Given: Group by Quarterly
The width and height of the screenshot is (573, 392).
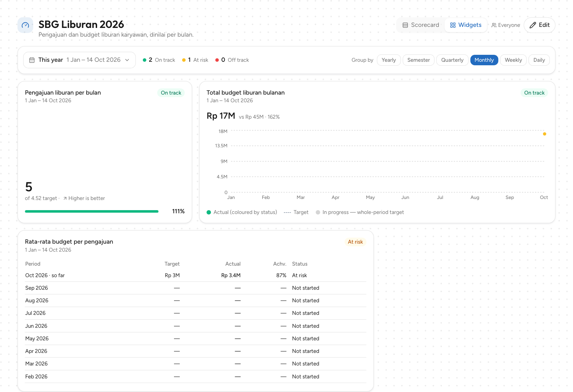Looking at the screenshot, I should point(452,60).
